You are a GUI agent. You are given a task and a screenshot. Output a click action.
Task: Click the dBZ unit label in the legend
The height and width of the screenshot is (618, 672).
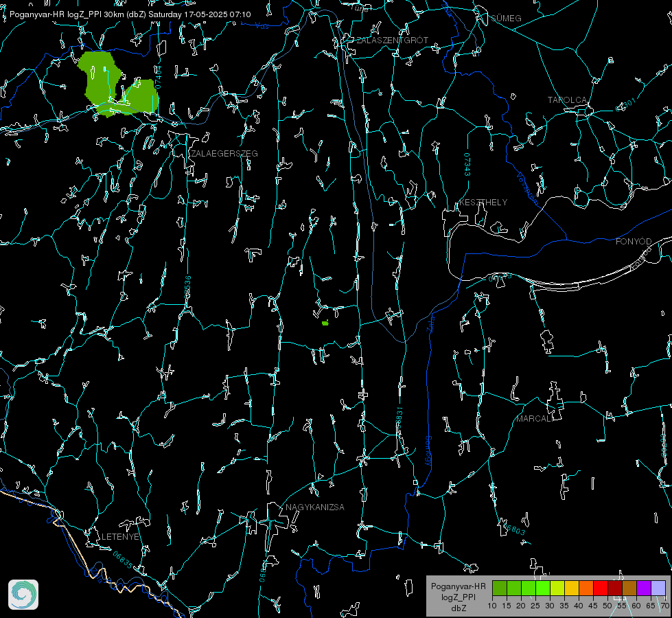[x=459, y=608]
